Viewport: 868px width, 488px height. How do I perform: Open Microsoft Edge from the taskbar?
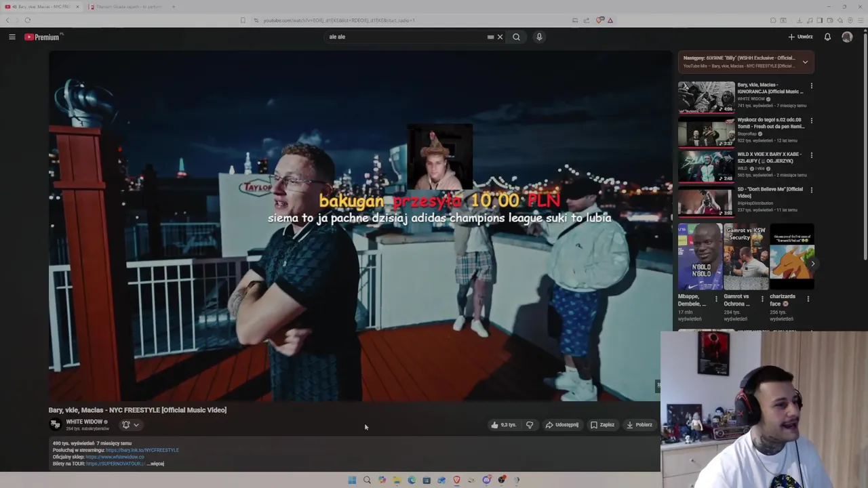pyautogui.click(x=412, y=480)
